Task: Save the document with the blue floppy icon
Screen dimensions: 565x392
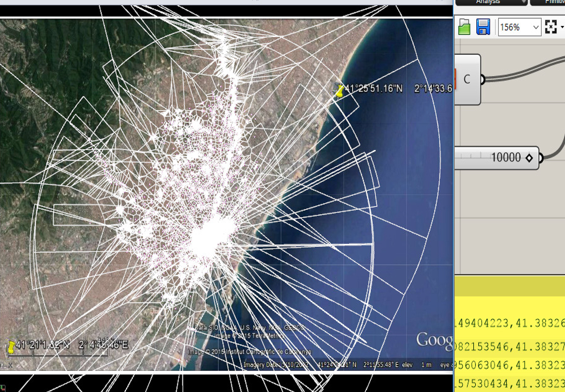Action: pyautogui.click(x=483, y=27)
